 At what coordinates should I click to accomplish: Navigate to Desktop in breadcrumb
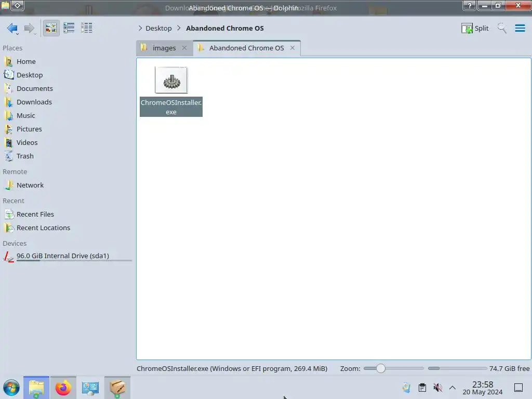click(x=158, y=28)
